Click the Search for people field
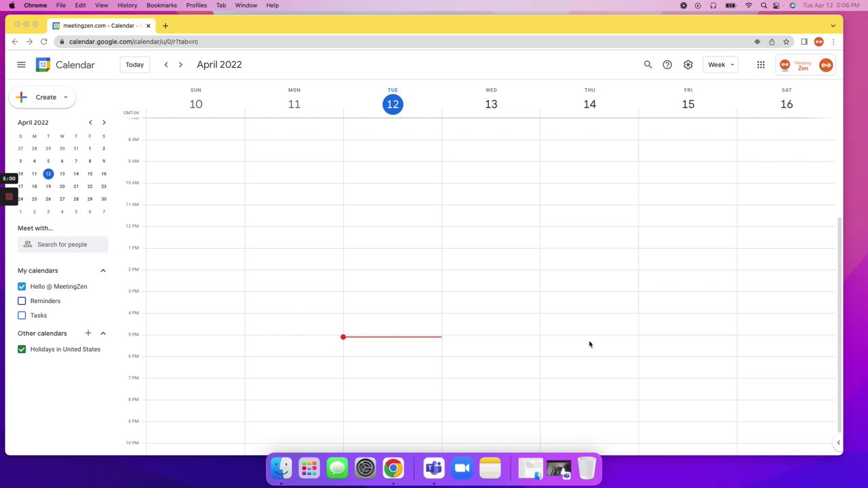This screenshot has height=488, width=868. [62, 245]
